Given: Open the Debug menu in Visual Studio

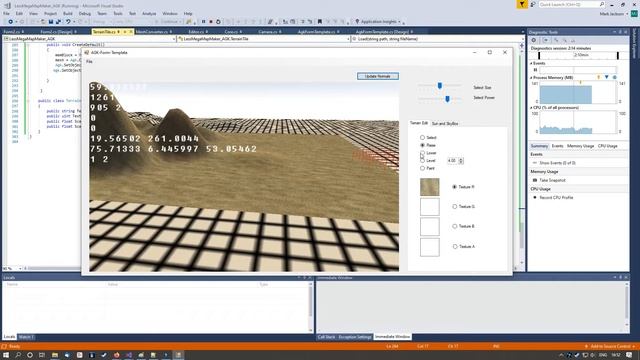Looking at the screenshot, I should 84,13.
